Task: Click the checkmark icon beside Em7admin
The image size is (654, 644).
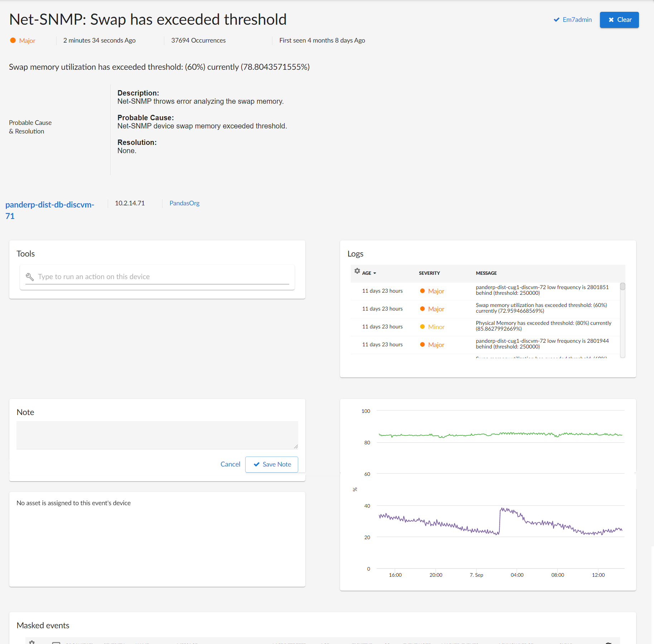Action: (x=556, y=20)
